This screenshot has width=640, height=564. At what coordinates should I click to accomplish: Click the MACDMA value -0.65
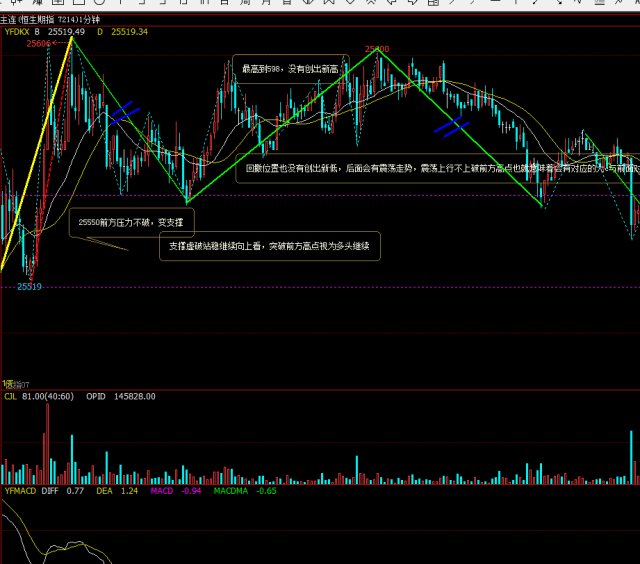pos(266,491)
